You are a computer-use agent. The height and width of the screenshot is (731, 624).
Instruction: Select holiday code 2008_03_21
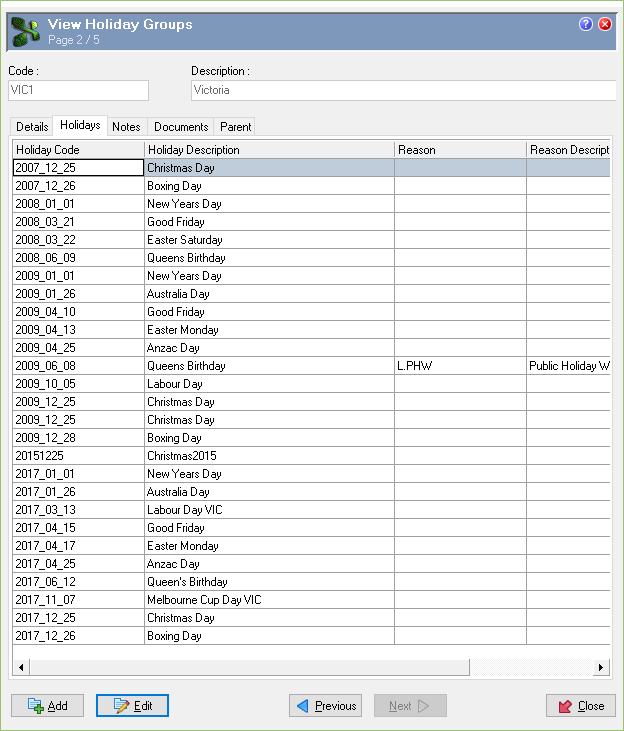point(78,222)
